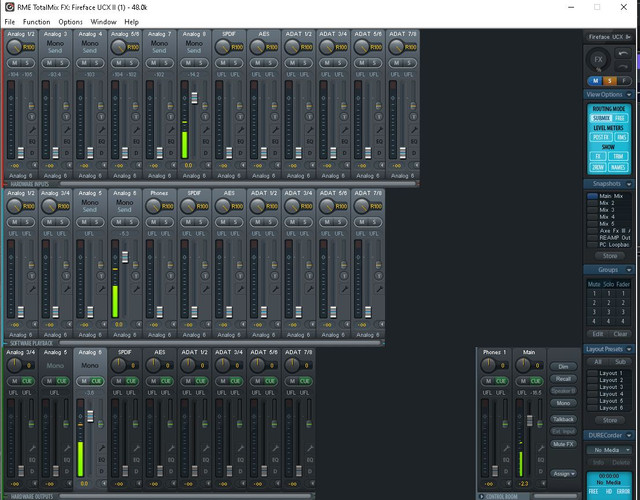Solo Hardware Inputs Analog 8 channel
This screenshot has height=500, width=640.
[200, 63]
